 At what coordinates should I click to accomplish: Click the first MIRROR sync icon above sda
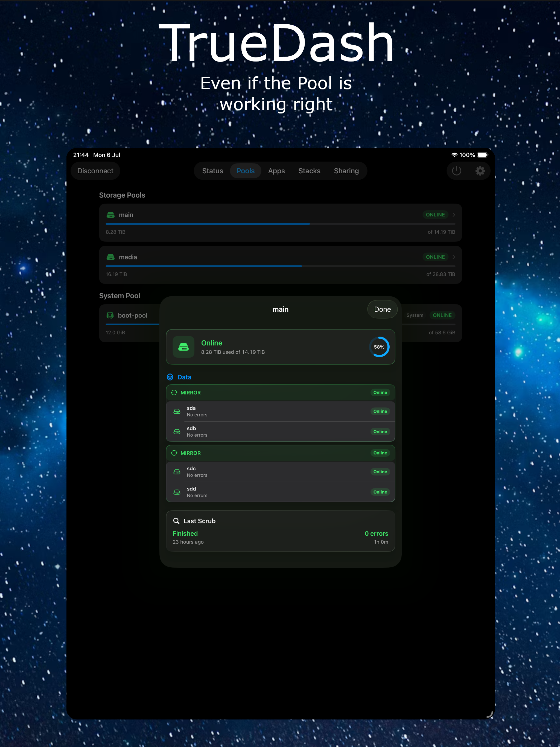tap(174, 392)
